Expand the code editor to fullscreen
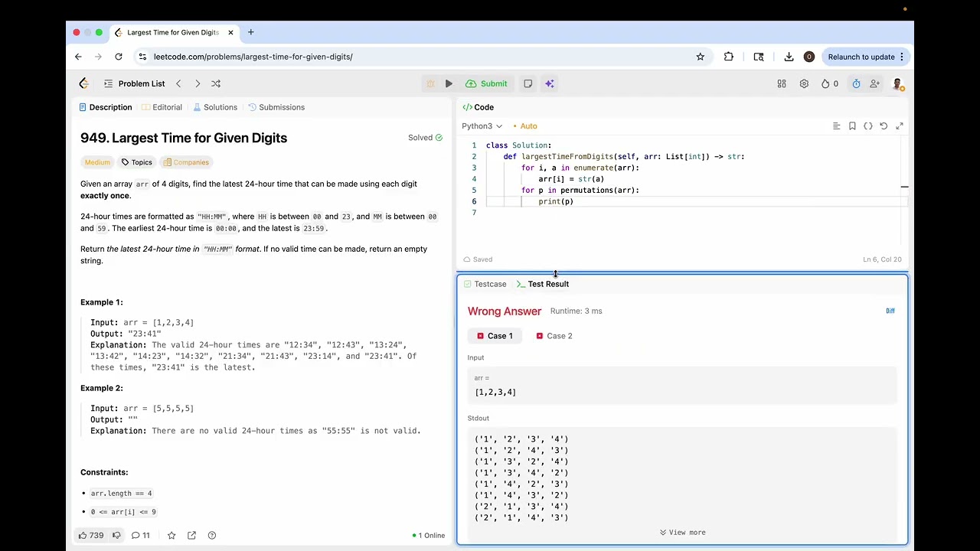The width and height of the screenshot is (980, 551). tap(900, 126)
